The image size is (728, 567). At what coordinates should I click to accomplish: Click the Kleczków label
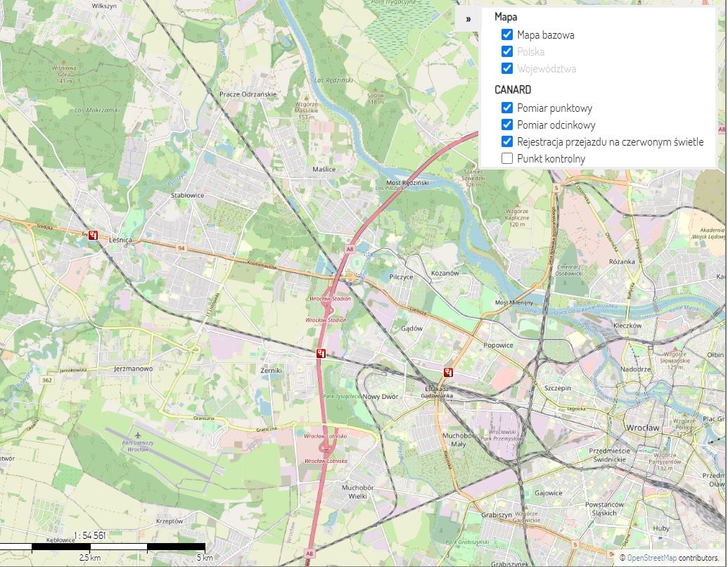[627, 325]
